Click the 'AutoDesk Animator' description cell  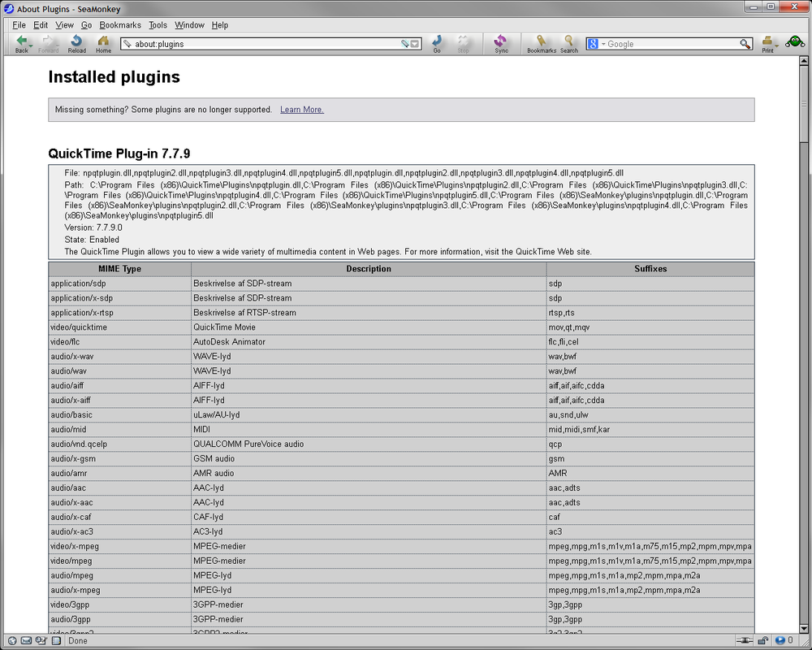coord(369,341)
